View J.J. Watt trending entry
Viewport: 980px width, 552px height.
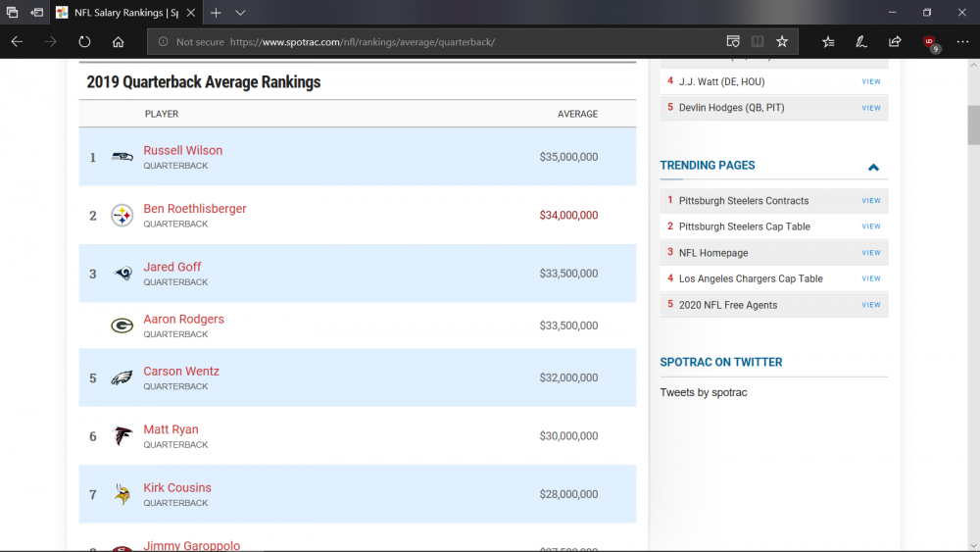click(870, 81)
